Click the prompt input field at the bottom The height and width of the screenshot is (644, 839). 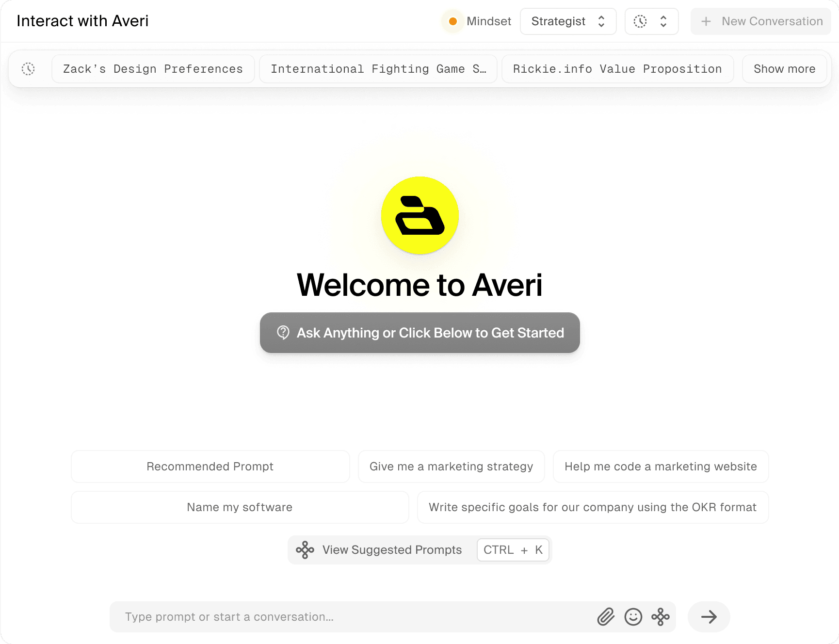click(339, 617)
